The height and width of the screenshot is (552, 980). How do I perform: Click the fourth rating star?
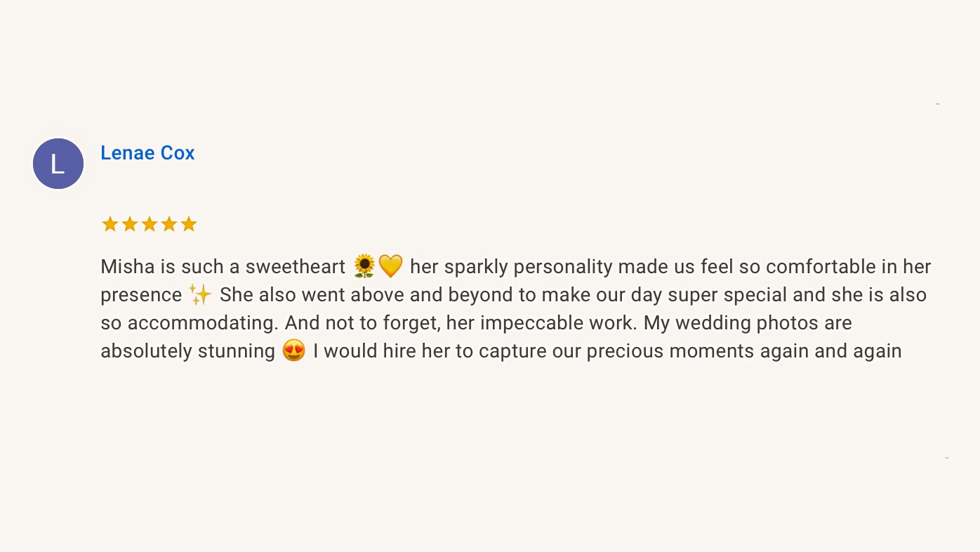coord(169,224)
